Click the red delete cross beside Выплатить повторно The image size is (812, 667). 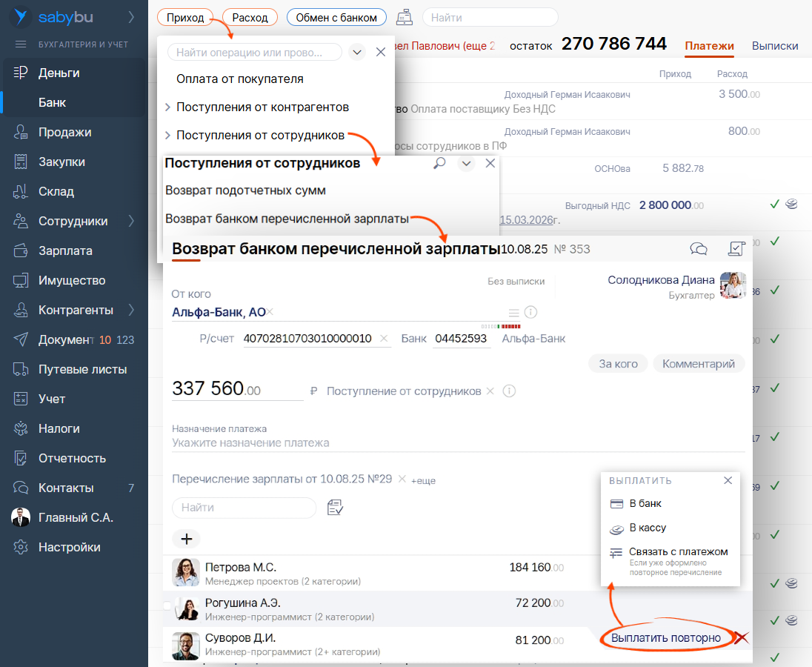tap(741, 638)
